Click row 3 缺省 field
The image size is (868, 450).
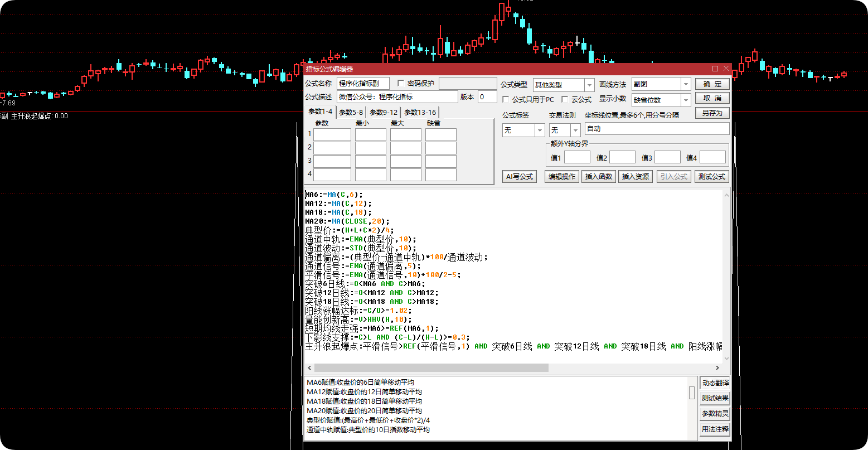coord(440,161)
